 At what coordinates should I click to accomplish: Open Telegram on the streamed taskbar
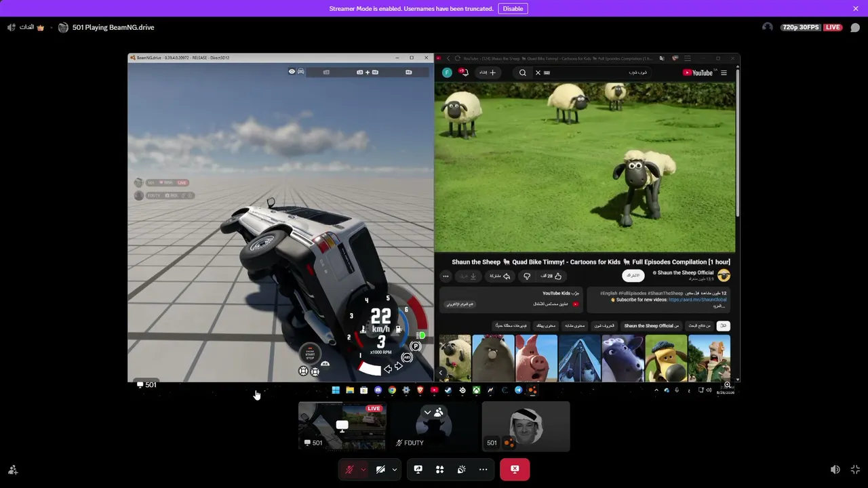point(519,390)
